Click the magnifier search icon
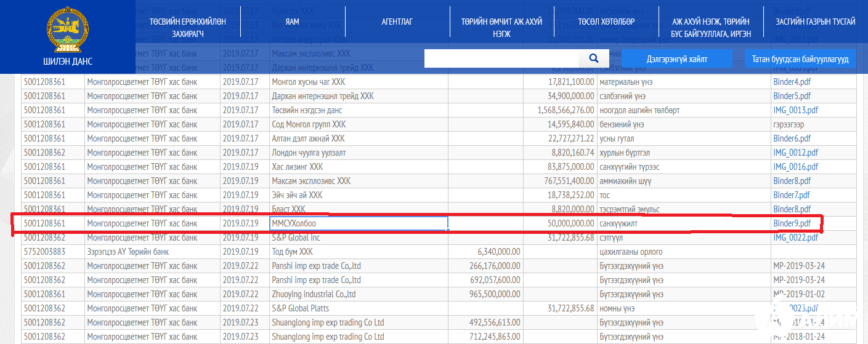 [594, 58]
